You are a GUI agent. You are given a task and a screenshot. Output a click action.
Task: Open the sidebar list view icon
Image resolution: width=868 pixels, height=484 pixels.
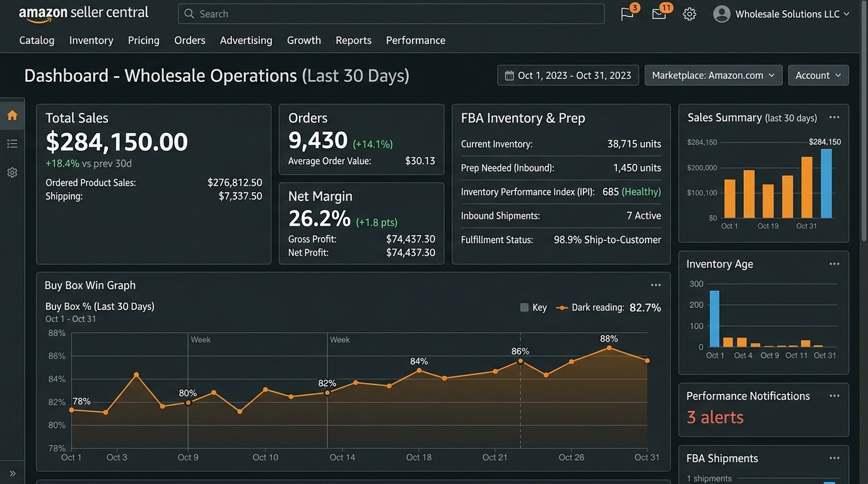coord(12,144)
